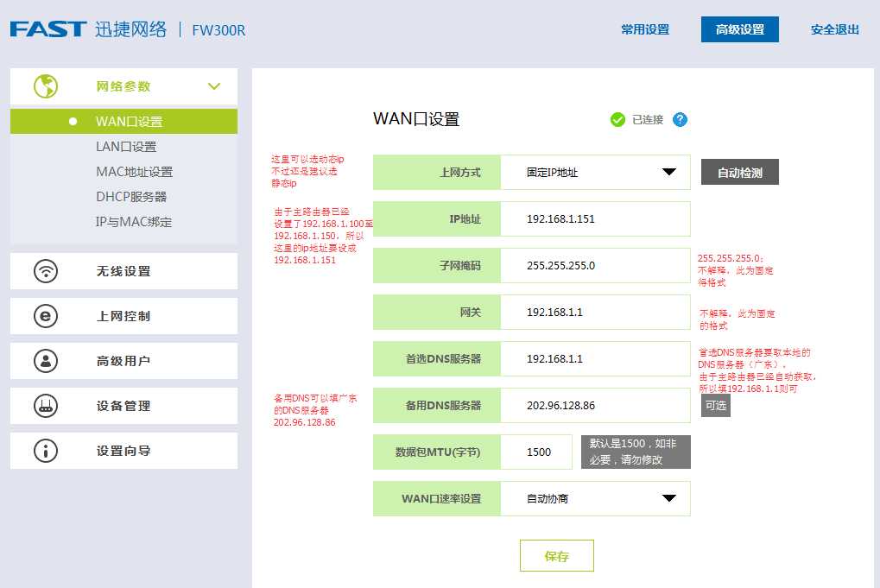This screenshot has width=880, height=588.
Task: Collapse the 网络参数 section chevron
Action: click(214, 86)
